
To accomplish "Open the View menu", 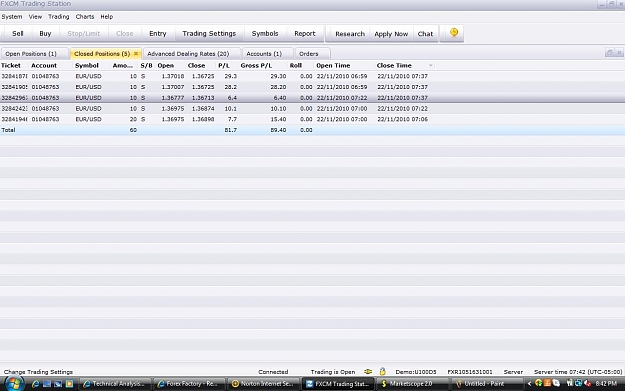I will tap(35, 17).
